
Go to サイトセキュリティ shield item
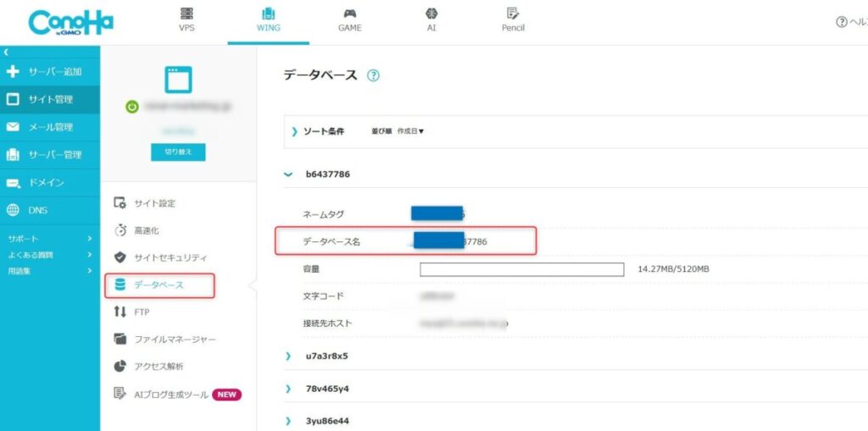click(x=170, y=257)
